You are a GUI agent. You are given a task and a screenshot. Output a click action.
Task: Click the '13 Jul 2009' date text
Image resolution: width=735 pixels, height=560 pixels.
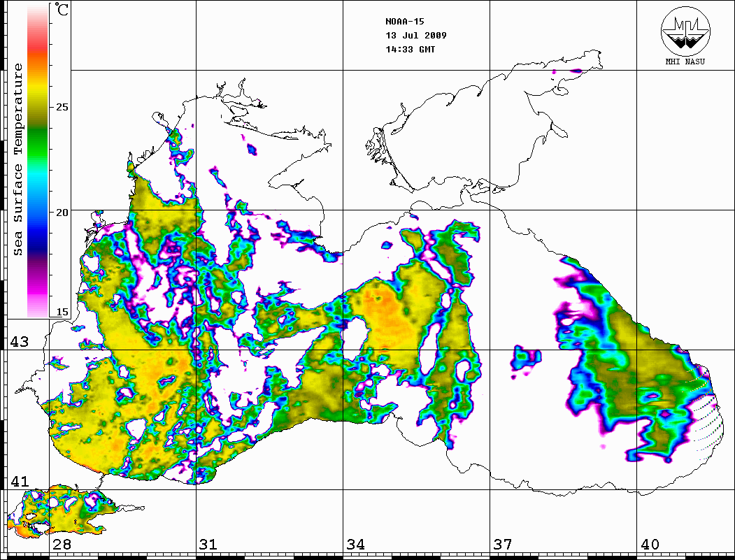pyautogui.click(x=416, y=35)
